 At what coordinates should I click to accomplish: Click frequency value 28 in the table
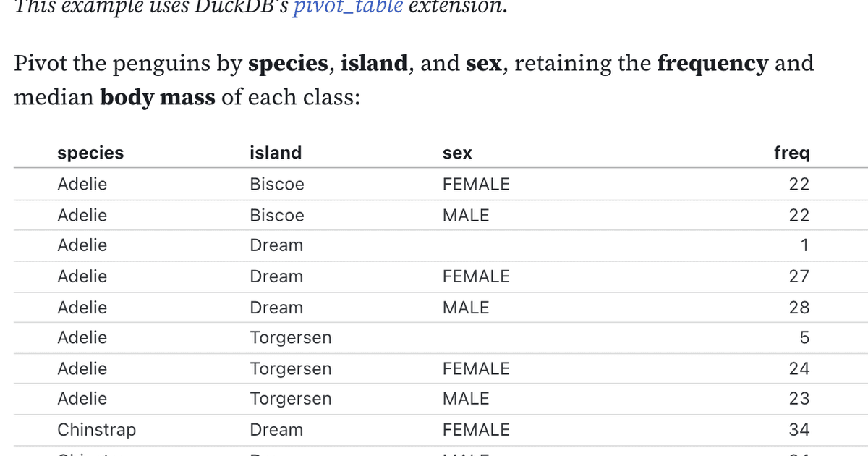[x=799, y=308]
